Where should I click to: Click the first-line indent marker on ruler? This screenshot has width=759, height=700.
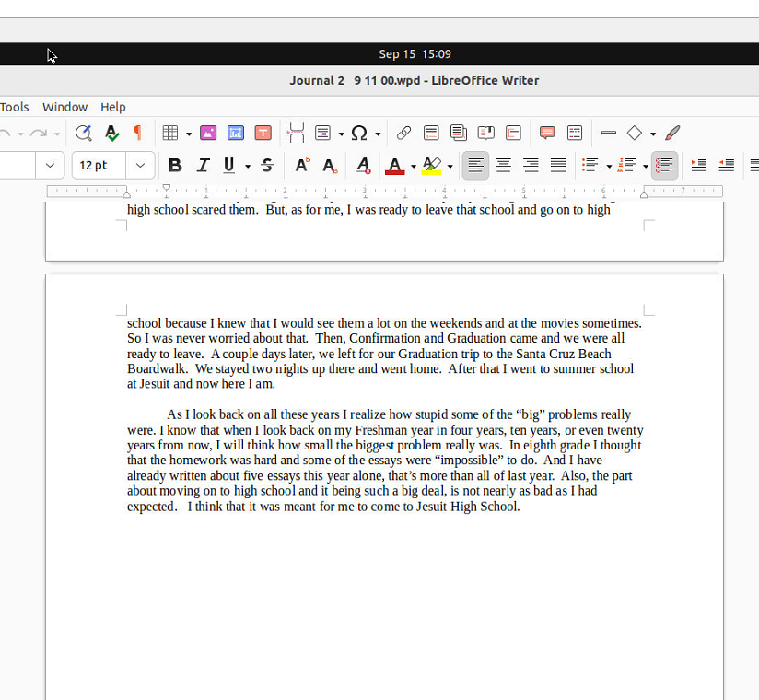(x=166, y=188)
